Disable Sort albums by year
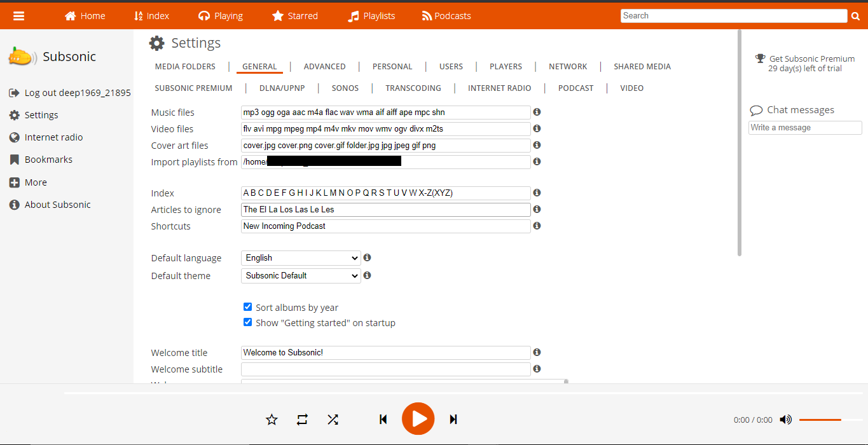868x445 pixels. (247, 306)
